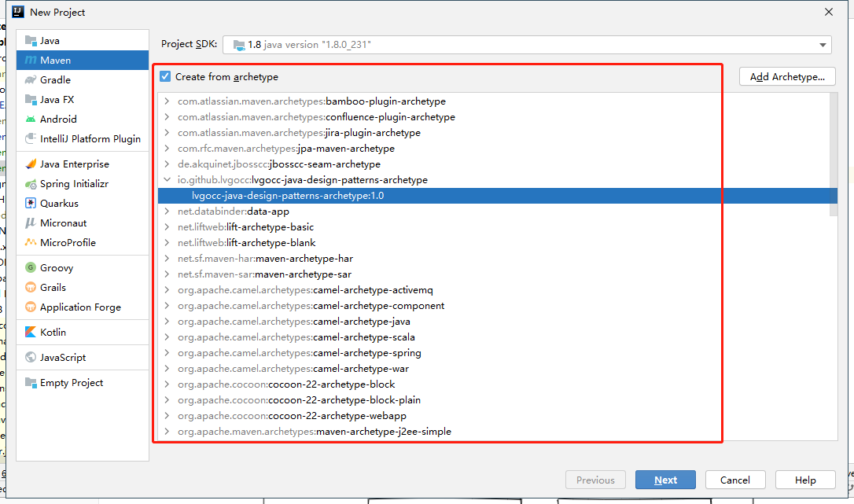Select Empty Project label
The image size is (854, 504).
72,383
